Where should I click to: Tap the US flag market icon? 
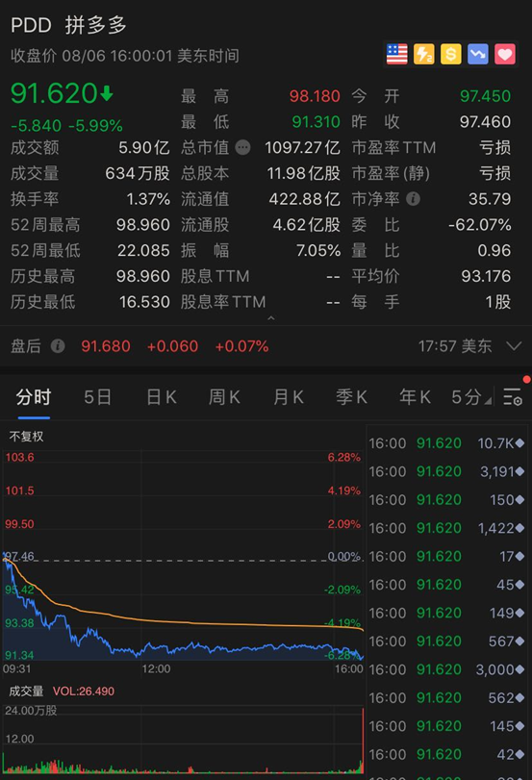click(396, 54)
